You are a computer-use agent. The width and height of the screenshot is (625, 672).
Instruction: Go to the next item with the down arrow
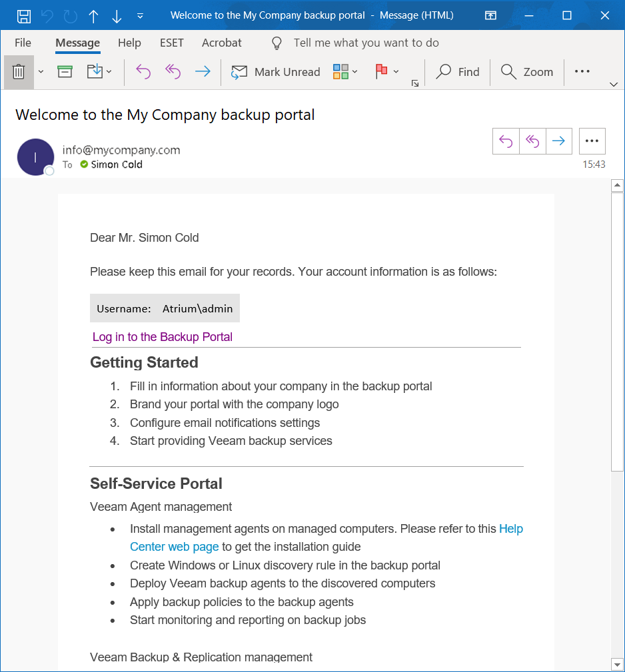[117, 16]
